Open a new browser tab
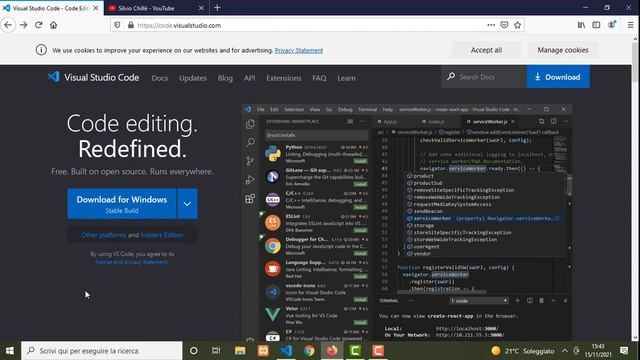This screenshot has width=640, height=360. [x=217, y=8]
